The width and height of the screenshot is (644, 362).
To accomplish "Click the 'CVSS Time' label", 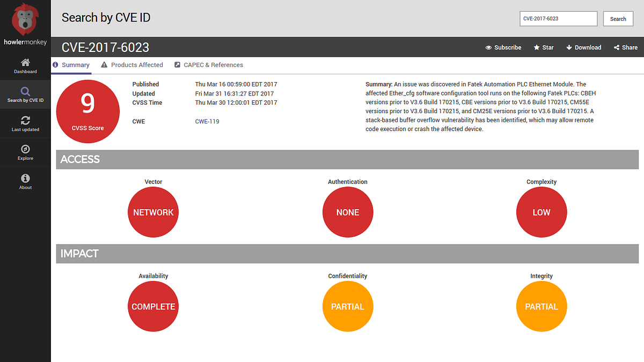I will (x=148, y=103).
